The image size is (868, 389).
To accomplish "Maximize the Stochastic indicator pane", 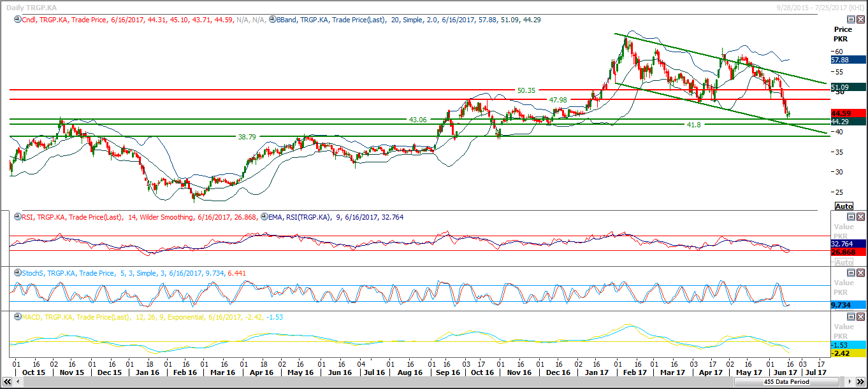I will (850, 273).
